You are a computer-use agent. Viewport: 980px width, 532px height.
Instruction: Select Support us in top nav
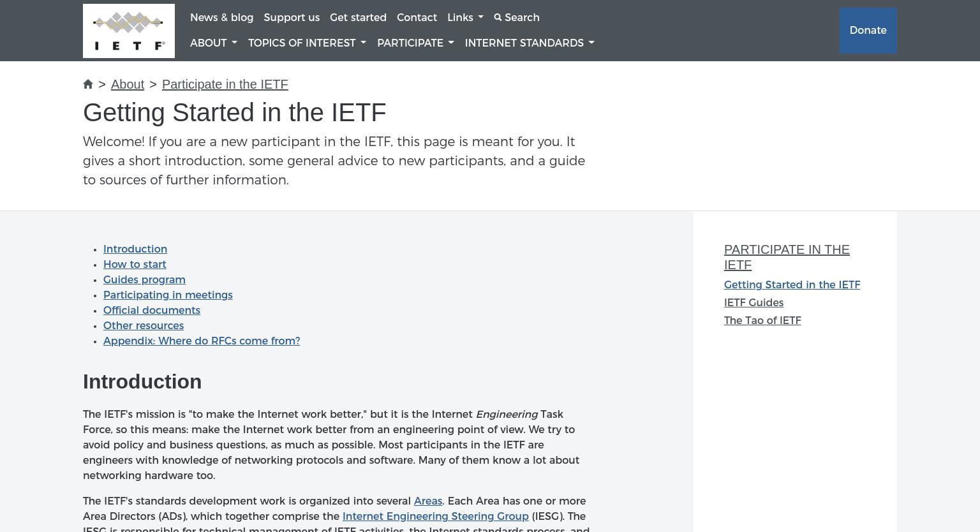[292, 18]
